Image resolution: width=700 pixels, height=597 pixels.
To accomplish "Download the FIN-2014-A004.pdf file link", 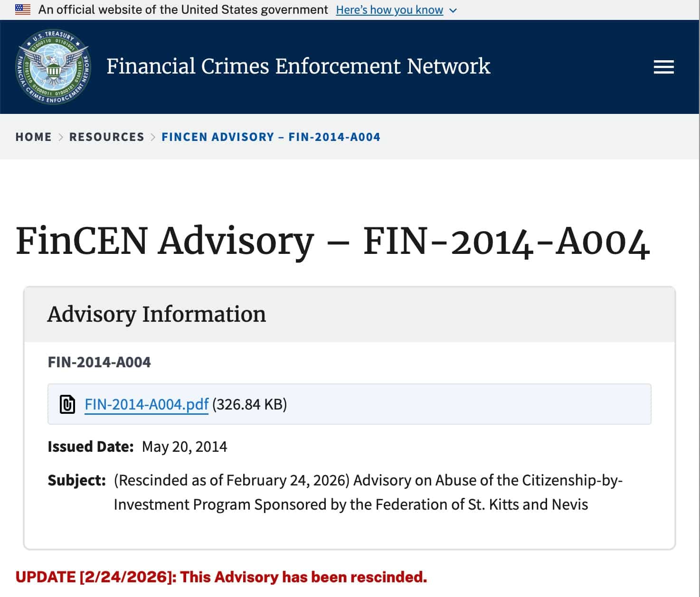I will coord(146,404).
